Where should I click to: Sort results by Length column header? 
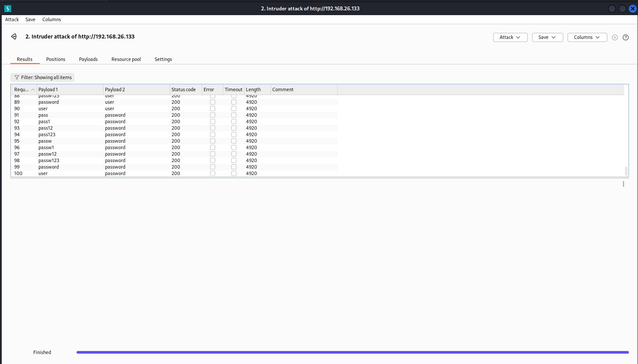tap(253, 89)
